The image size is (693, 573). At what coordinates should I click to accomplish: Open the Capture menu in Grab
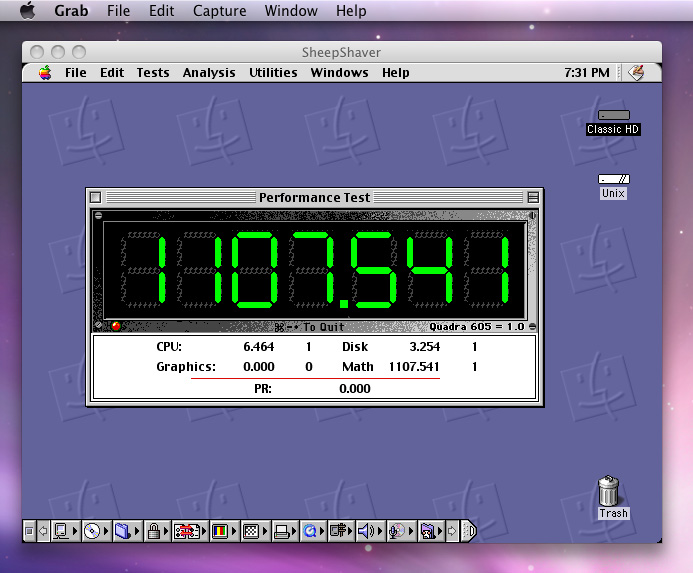tap(219, 11)
